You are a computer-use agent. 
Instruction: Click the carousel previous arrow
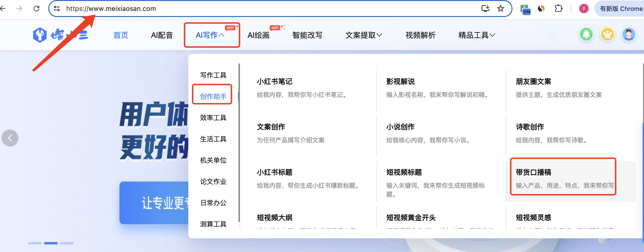click(10, 138)
